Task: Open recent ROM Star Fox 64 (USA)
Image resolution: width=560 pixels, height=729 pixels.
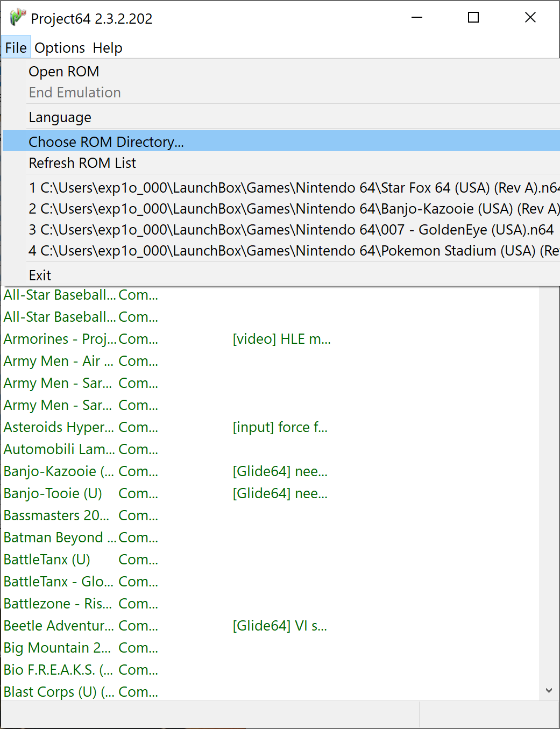Action: tap(281, 188)
